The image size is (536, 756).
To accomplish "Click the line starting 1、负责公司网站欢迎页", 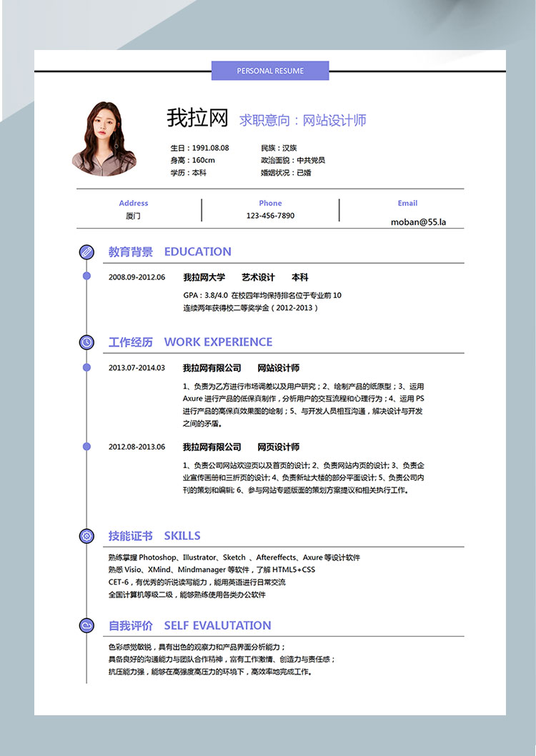I will click(304, 465).
